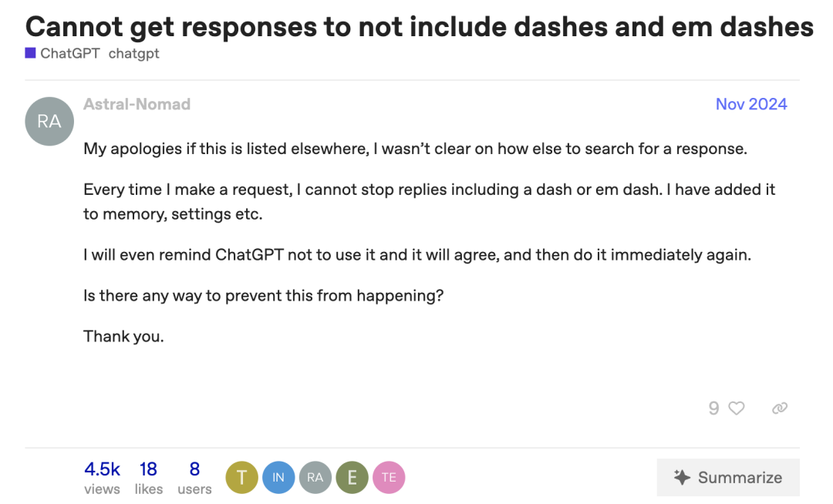
Task: View the olive T user avatar
Action: [241, 478]
